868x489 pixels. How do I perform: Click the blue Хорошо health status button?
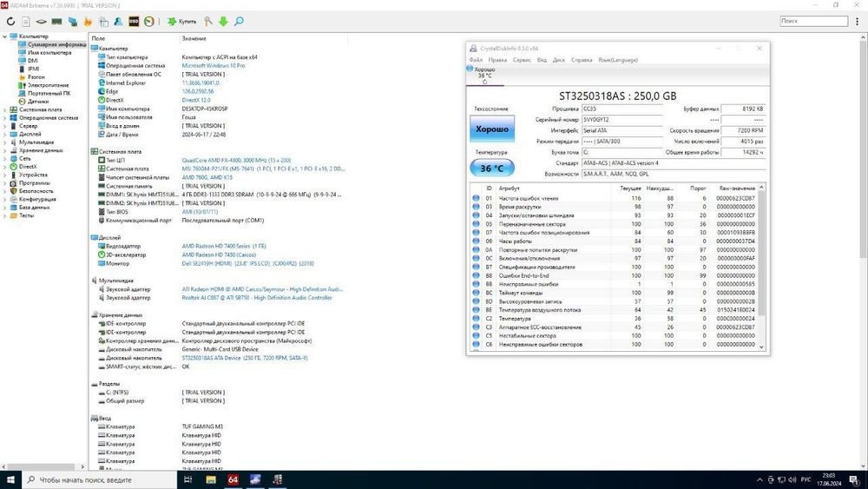coord(492,129)
